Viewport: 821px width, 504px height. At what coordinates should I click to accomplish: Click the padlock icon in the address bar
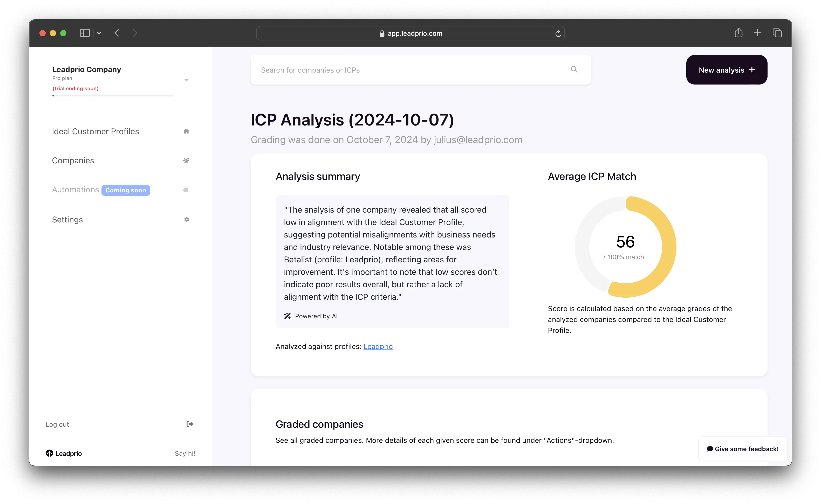point(382,33)
